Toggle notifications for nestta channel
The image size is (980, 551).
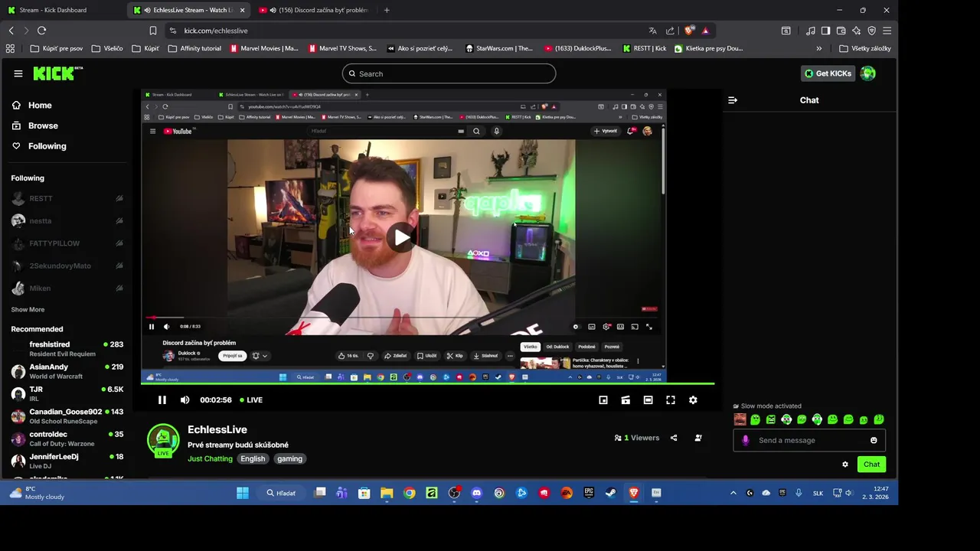point(119,220)
